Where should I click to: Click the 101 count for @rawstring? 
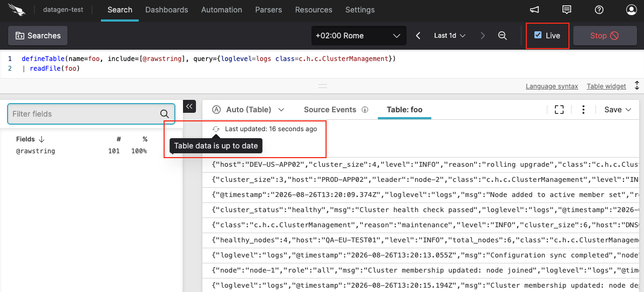click(113, 151)
